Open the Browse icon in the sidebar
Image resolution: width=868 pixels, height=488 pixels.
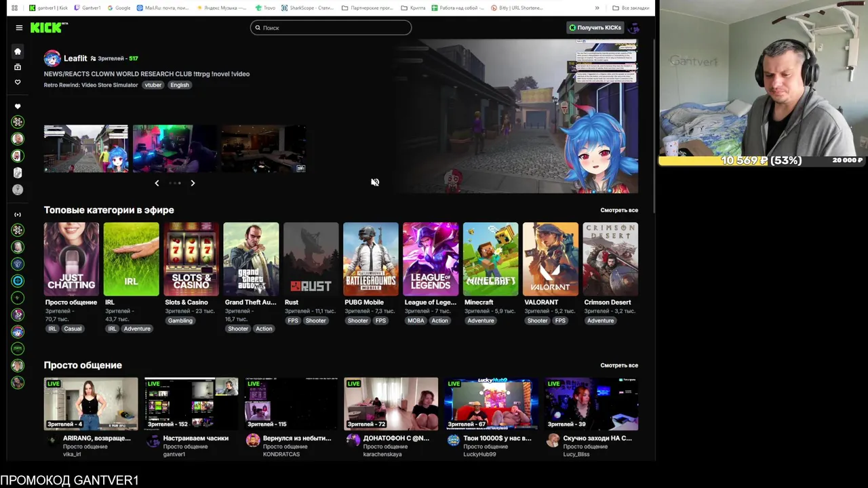pyautogui.click(x=18, y=67)
